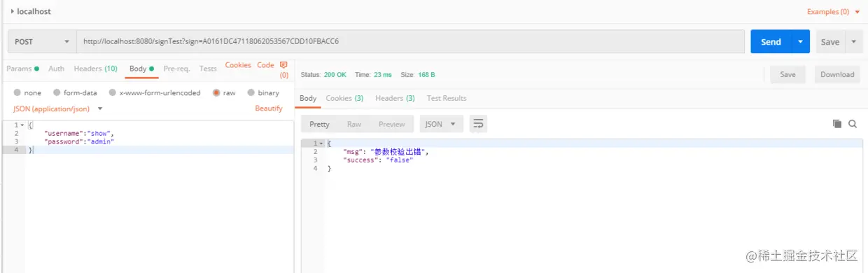Image resolution: width=868 pixels, height=273 pixels.
Task: Open the response JSON format dropdown
Action: (441, 124)
